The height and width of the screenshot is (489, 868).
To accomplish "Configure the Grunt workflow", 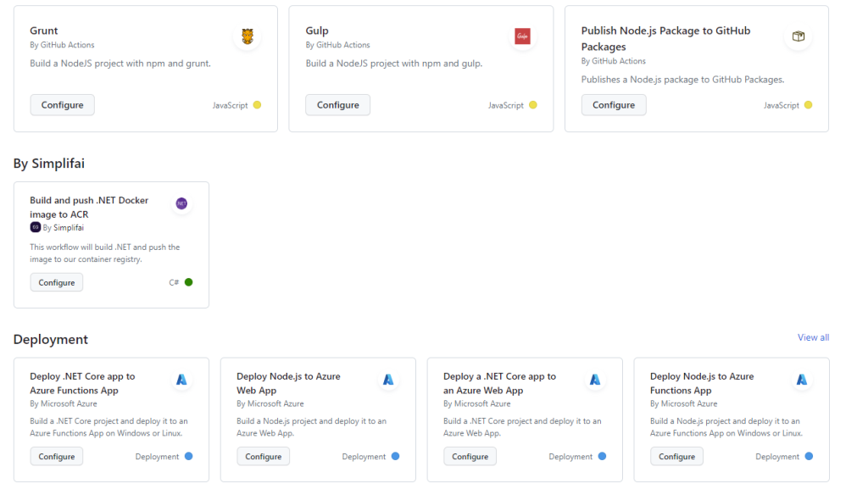I will tap(62, 105).
